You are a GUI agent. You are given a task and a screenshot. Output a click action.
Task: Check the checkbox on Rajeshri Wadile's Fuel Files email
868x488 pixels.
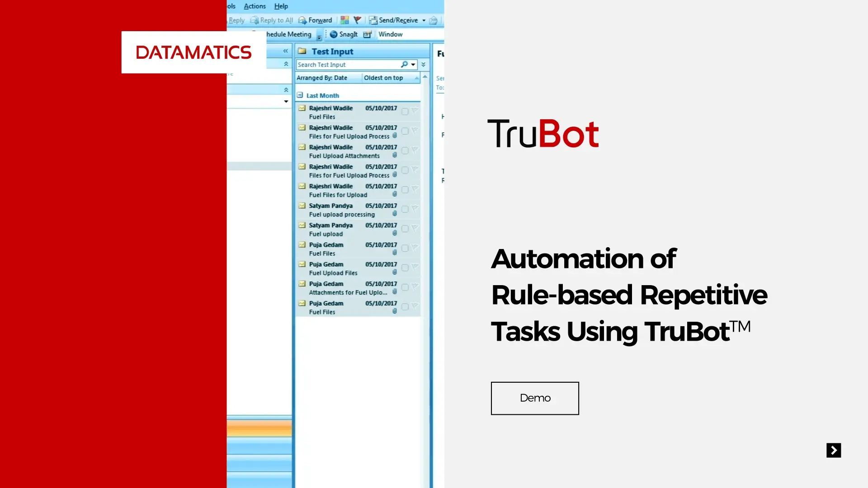click(x=405, y=112)
